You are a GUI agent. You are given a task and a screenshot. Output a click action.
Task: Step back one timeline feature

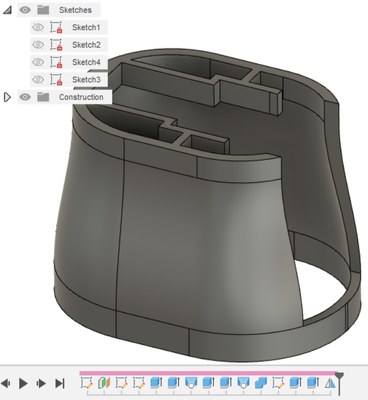(6, 383)
